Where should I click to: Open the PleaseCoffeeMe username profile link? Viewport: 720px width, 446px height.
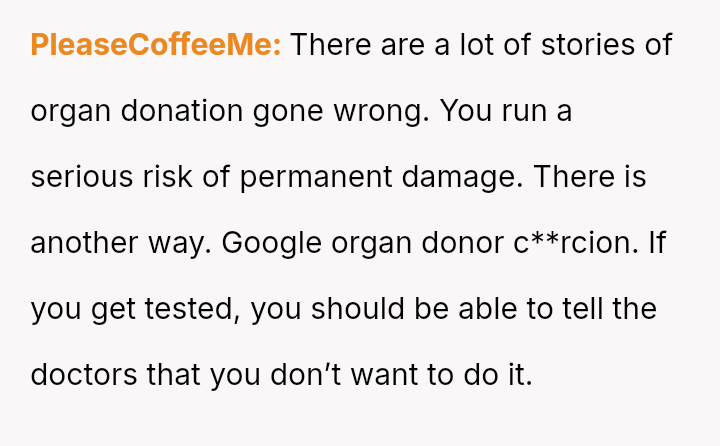click(x=156, y=45)
